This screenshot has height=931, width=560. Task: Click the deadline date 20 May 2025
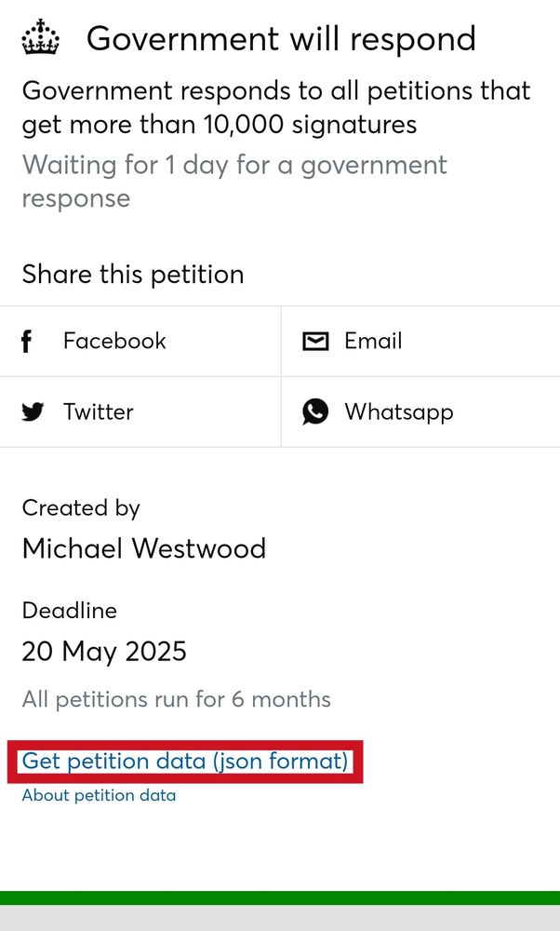(x=104, y=652)
